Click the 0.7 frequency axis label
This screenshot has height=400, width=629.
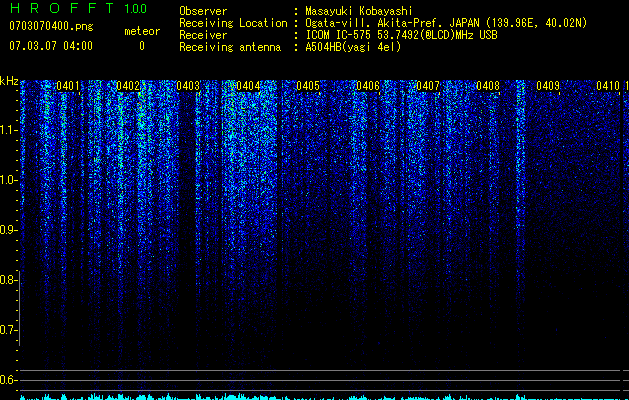pos(8,330)
